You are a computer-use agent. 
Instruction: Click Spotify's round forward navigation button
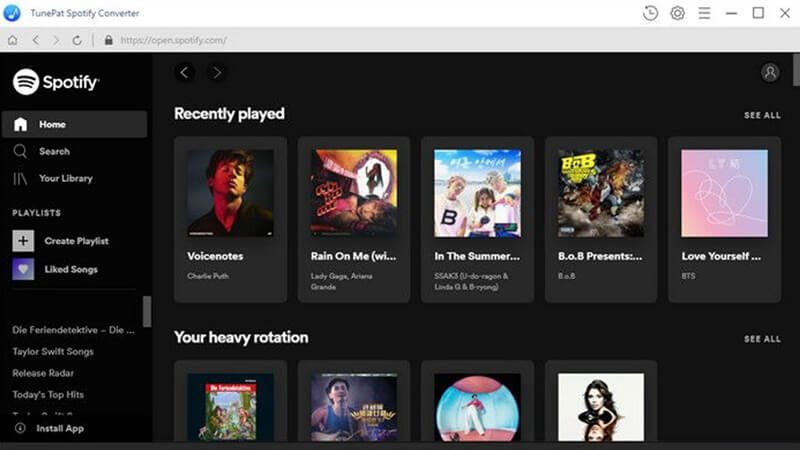point(217,72)
